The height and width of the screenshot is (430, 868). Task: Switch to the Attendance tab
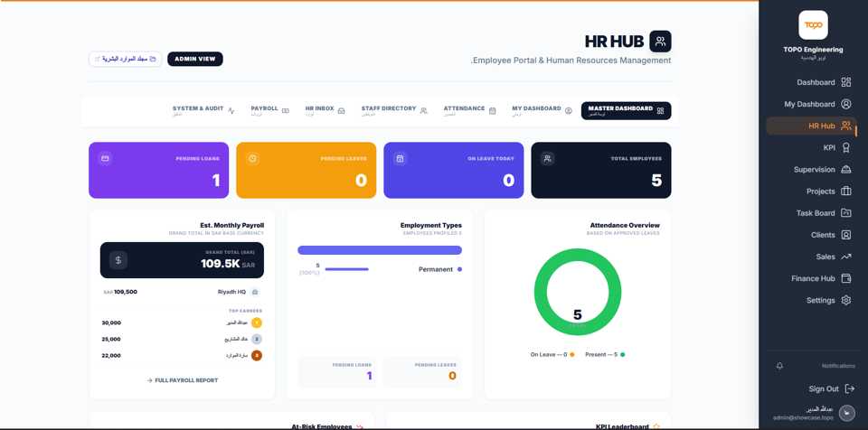tap(469, 111)
